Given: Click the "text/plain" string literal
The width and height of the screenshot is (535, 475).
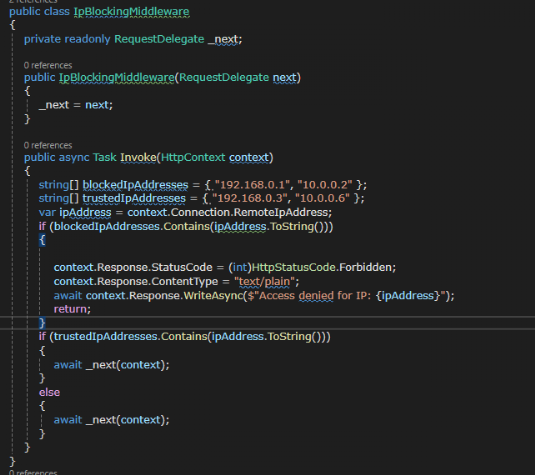Looking at the screenshot, I should click(265, 282).
